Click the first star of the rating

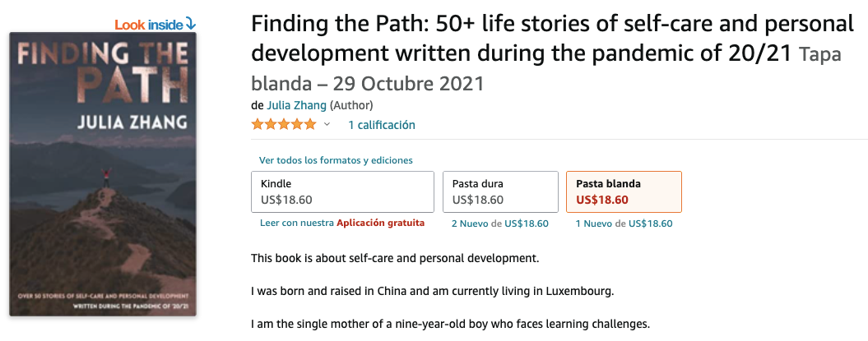pos(258,125)
